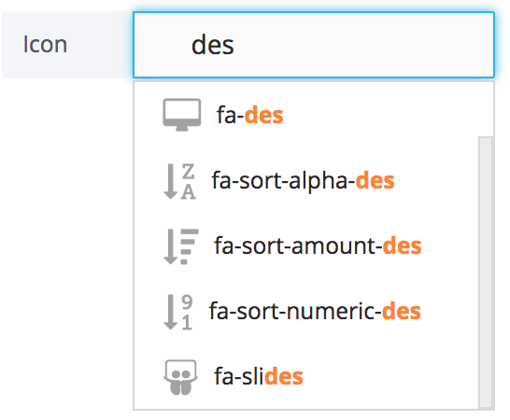
Task: Click the dropdown list scrollbar
Action: coord(486,272)
